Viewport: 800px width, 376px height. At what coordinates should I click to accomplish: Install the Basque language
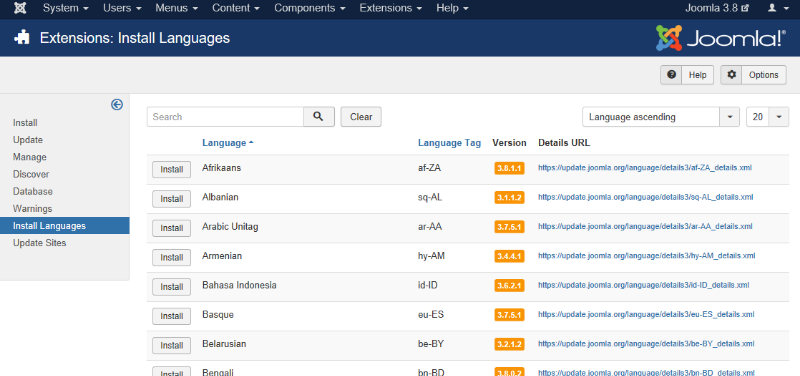(171, 316)
